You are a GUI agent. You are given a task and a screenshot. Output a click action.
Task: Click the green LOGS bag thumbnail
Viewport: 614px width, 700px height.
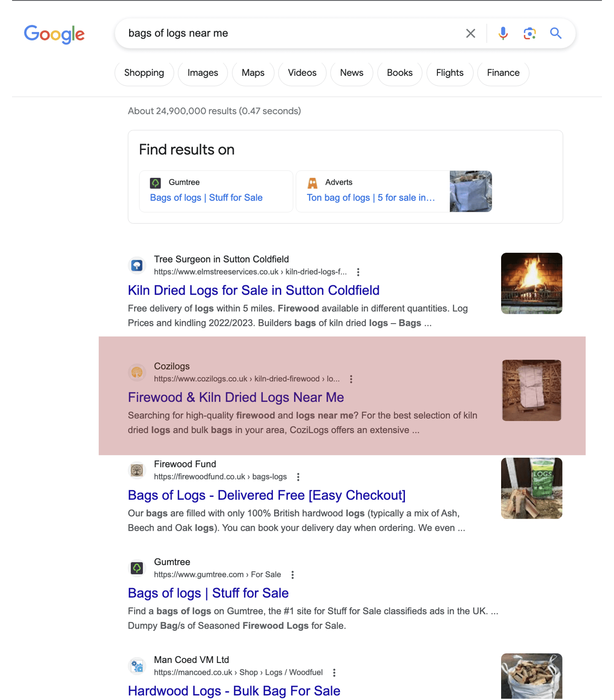click(x=531, y=488)
